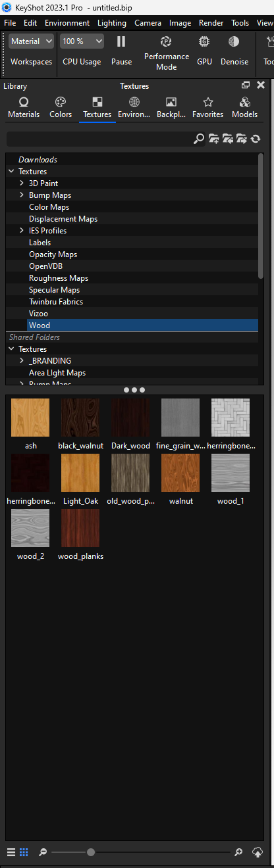
Task: Switch to the Colors tab
Action: pyautogui.click(x=61, y=107)
